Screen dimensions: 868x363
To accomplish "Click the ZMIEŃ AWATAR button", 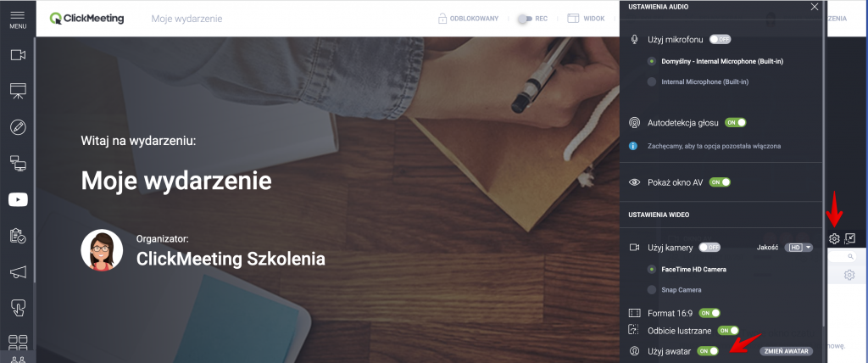I will (786, 351).
